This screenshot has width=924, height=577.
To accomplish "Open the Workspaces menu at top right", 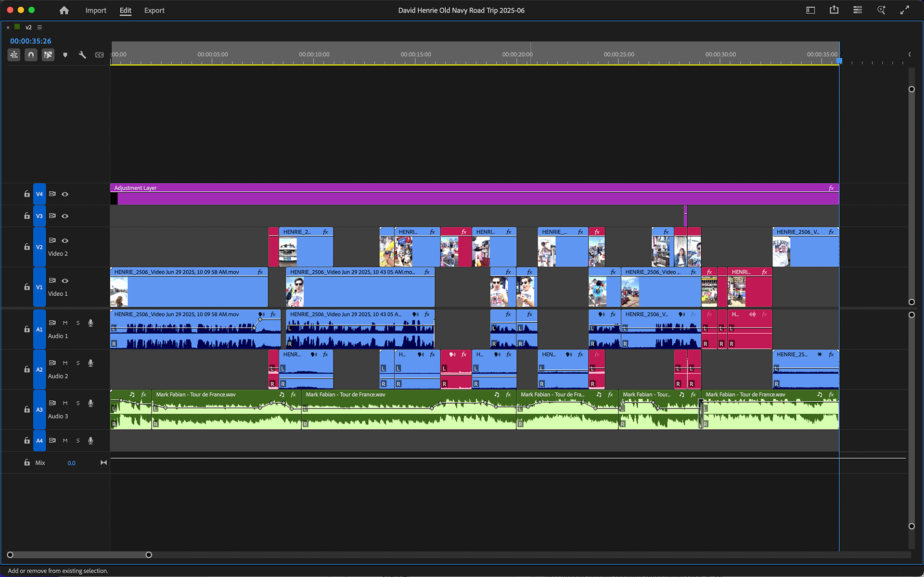I will point(857,10).
